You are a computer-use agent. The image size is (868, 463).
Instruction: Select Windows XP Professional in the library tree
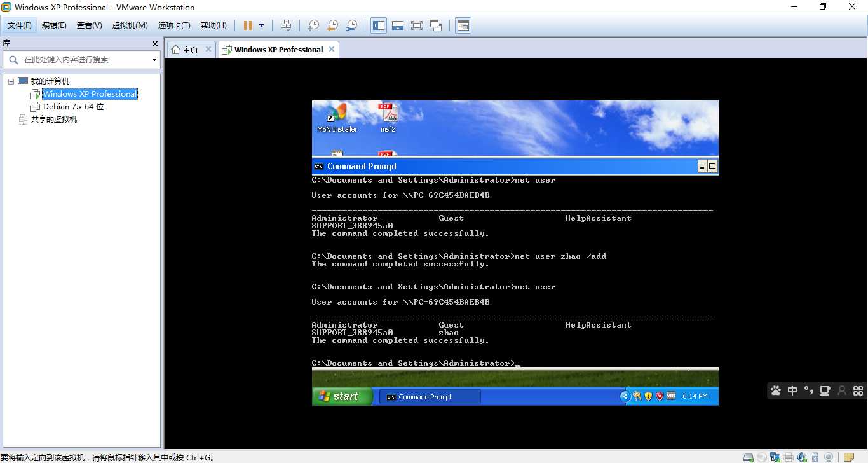click(x=90, y=93)
